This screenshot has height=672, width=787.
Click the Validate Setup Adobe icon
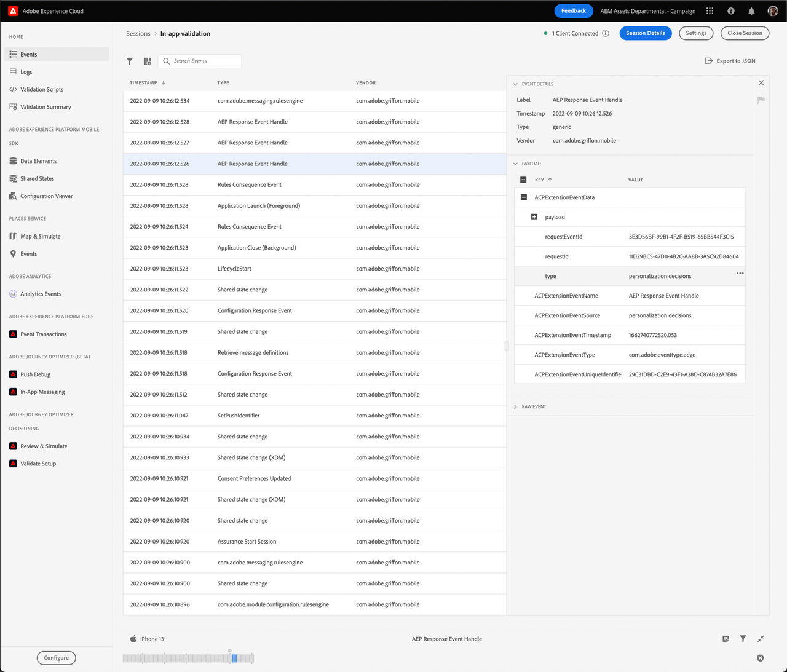click(x=14, y=464)
